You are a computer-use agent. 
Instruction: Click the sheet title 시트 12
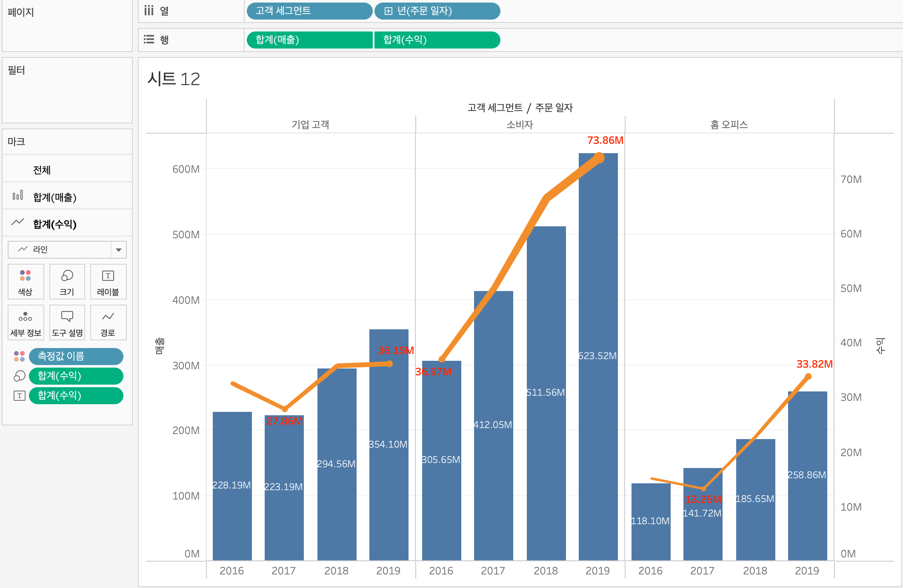tap(174, 79)
